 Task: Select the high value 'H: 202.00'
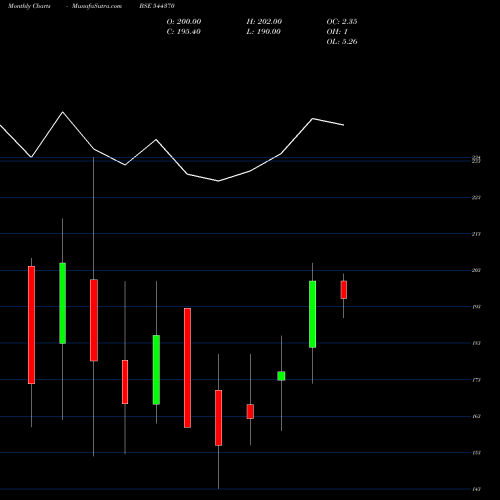click(264, 22)
